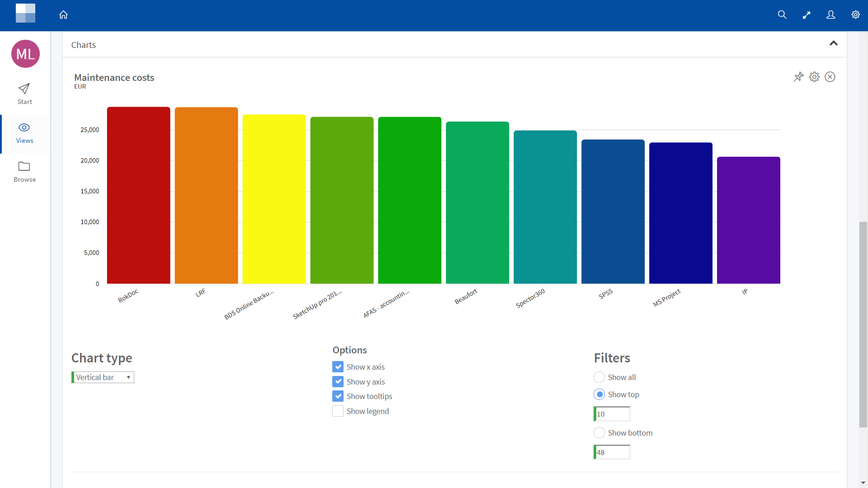The image size is (868, 488).
Task: Click the application logo in top bar
Action: [25, 13]
